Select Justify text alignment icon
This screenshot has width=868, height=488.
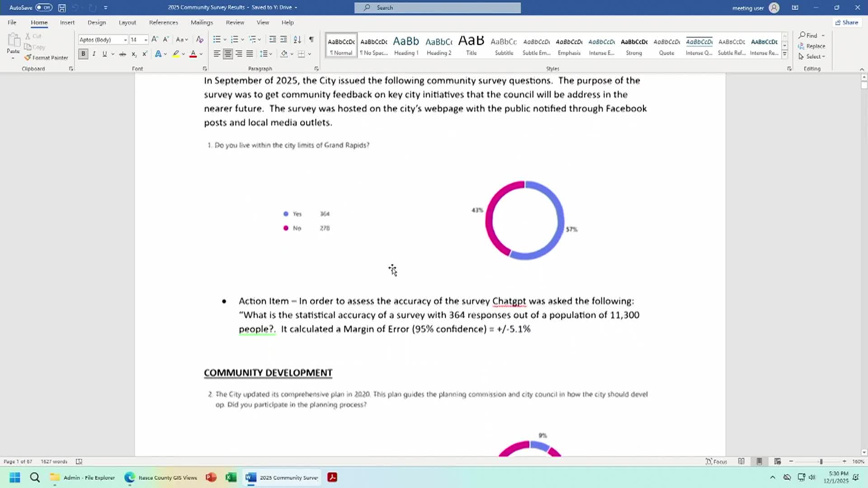click(x=250, y=54)
